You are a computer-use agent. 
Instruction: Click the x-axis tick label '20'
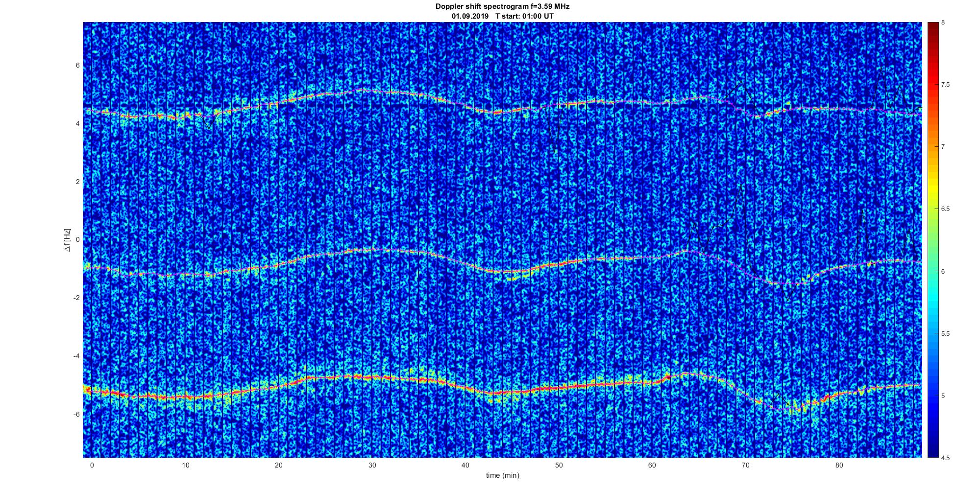tap(279, 465)
